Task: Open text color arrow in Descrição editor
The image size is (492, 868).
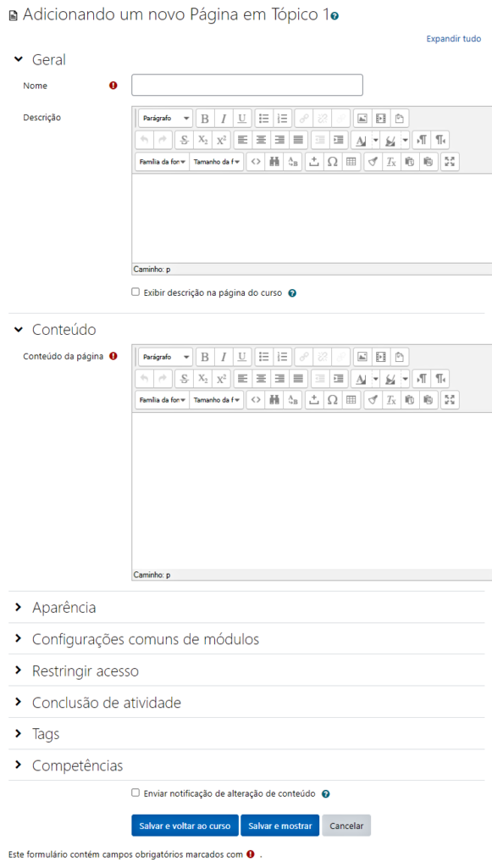Action: point(376,140)
